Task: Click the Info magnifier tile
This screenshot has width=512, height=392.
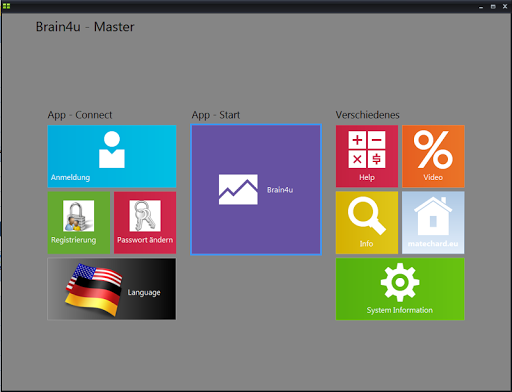Action: click(367, 223)
